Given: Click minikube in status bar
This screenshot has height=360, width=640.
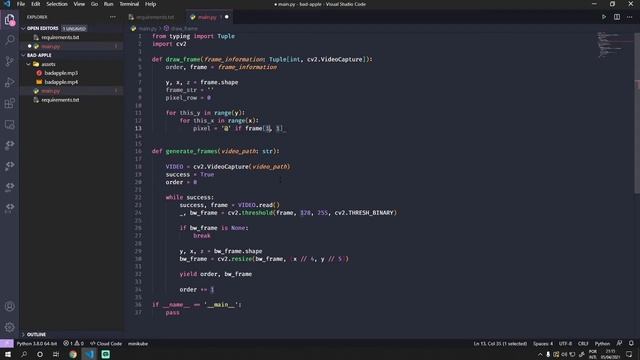Looking at the screenshot, I should (x=138, y=344).
